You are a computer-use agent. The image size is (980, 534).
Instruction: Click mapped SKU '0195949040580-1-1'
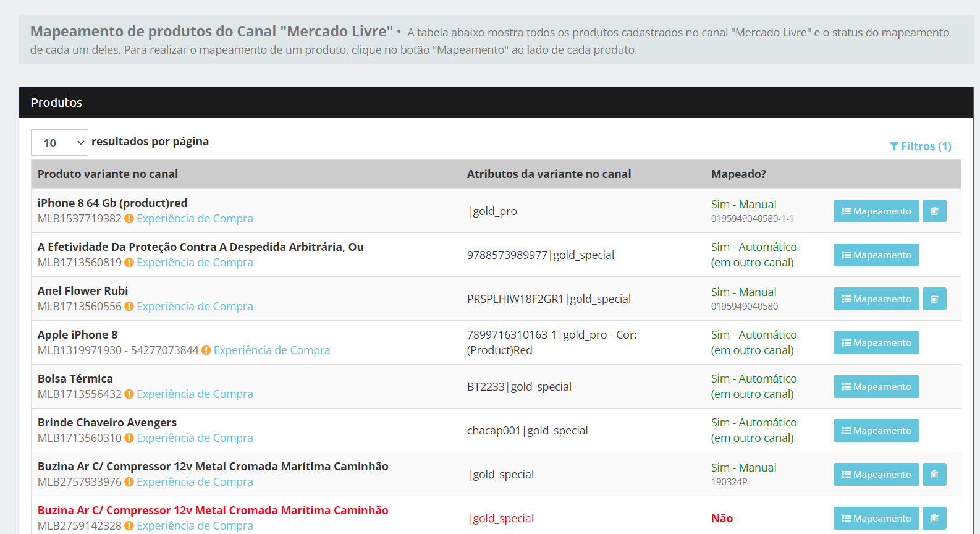[x=752, y=219]
